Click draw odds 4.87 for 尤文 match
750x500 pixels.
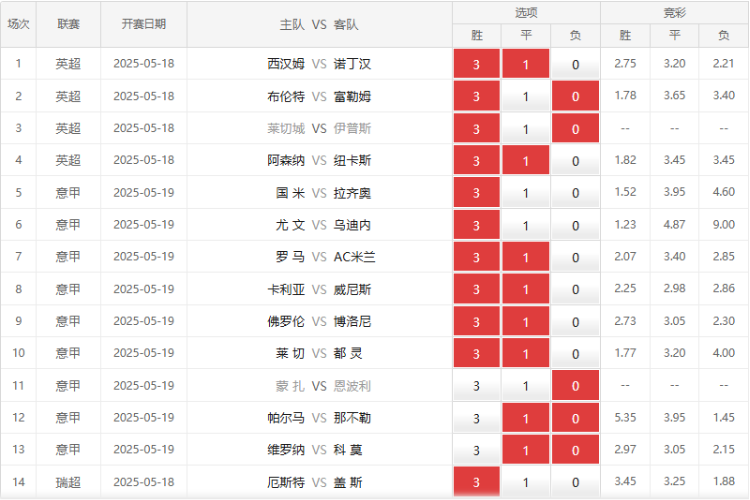point(674,224)
